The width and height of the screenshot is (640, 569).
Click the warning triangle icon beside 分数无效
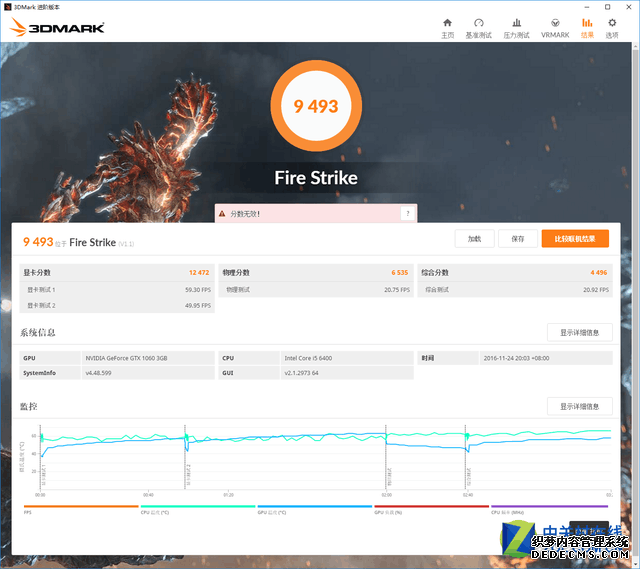222,213
